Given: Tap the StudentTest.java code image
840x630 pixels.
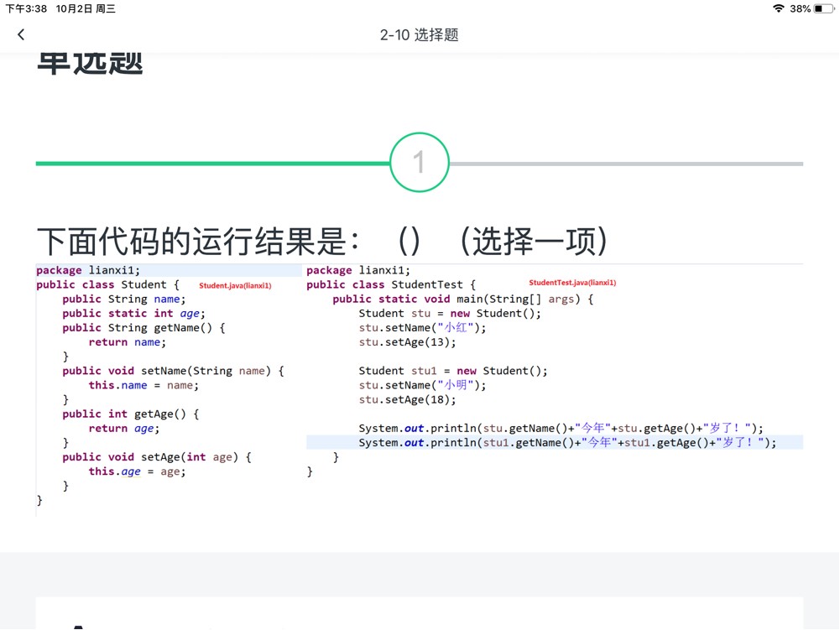Looking at the screenshot, I should pos(554,371).
